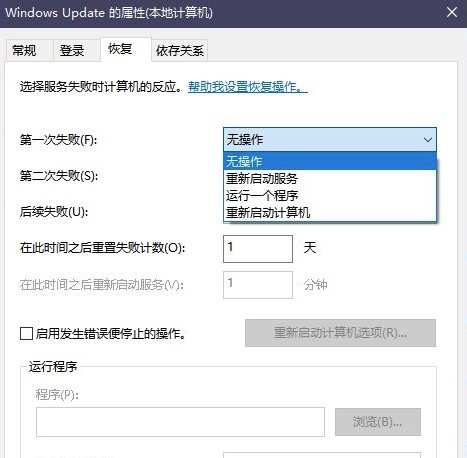Pick 运行一个程序 from the dropdown list

coord(330,195)
